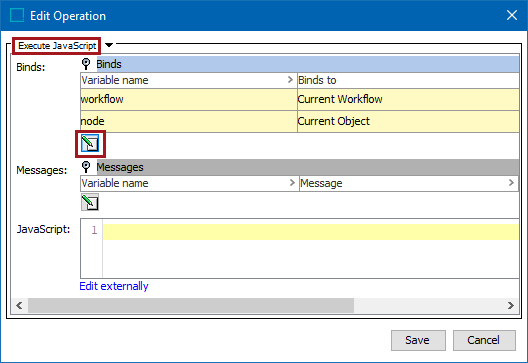Viewport: 528px width, 363px height.
Task: Open the Execute JavaScript operation dropdown arrow
Action: click(x=109, y=45)
